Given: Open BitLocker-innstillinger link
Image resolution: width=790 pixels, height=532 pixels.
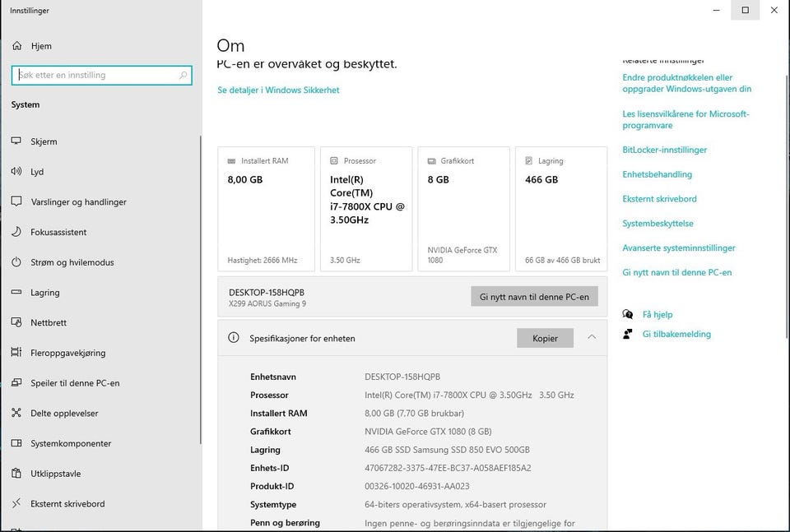Looking at the screenshot, I should (x=665, y=150).
